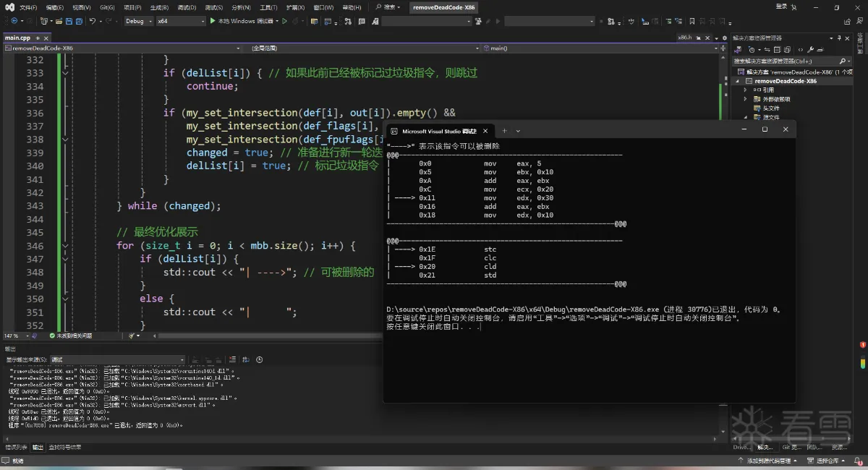Expand the 引用 node in Solution Explorer

coord(745,90)
